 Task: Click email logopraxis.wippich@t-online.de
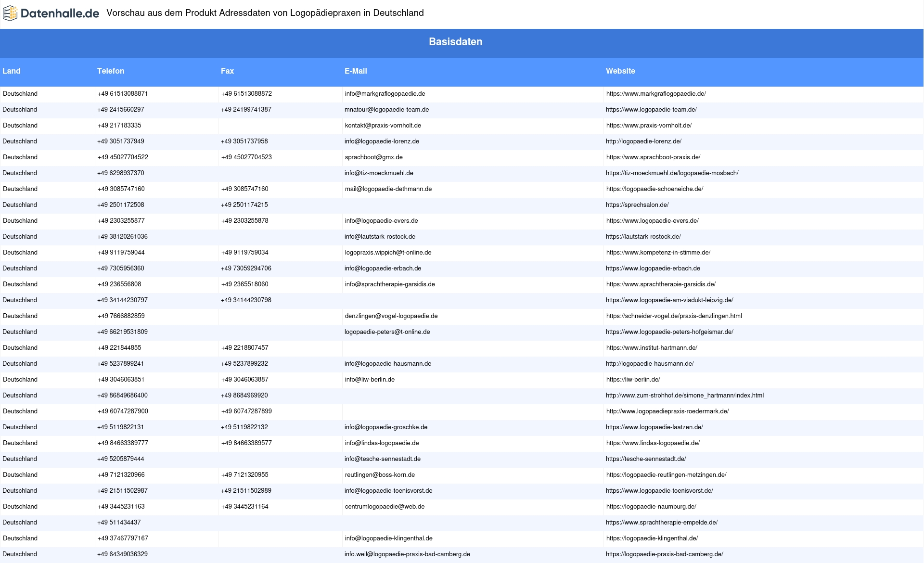388,253
